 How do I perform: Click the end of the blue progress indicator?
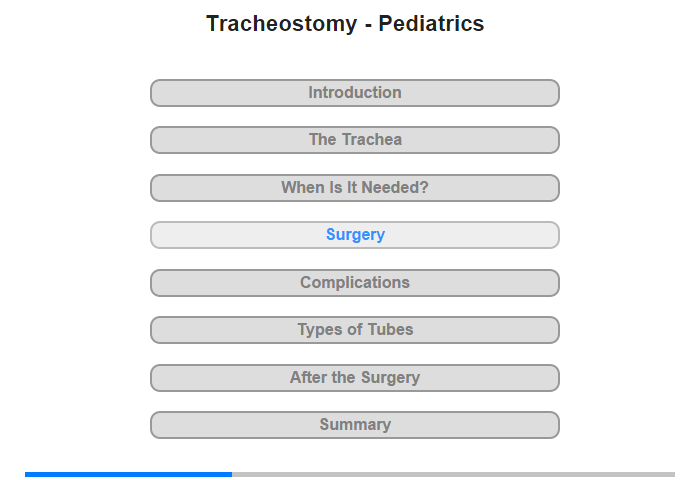coord(231,474)
